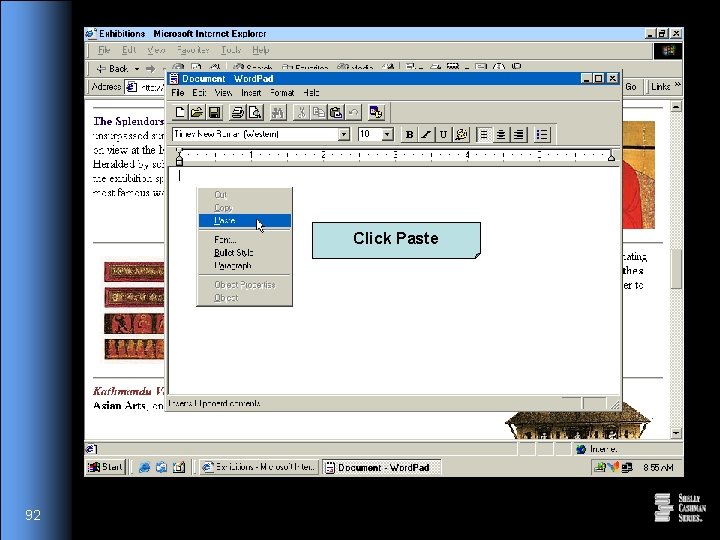Click the Open folder icon in WordPad
Image resolution: width=720 pixels, height=540 pixels.
pos(197,112)
